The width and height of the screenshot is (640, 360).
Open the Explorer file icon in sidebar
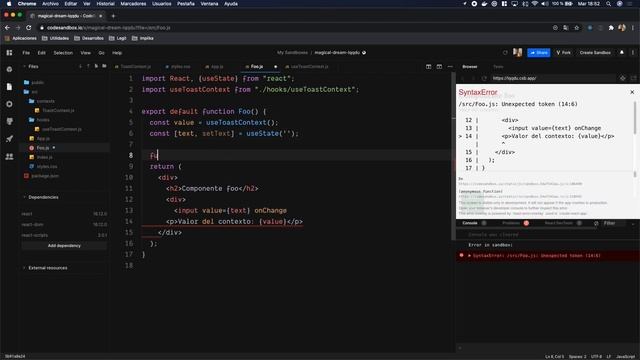point(9,87)
